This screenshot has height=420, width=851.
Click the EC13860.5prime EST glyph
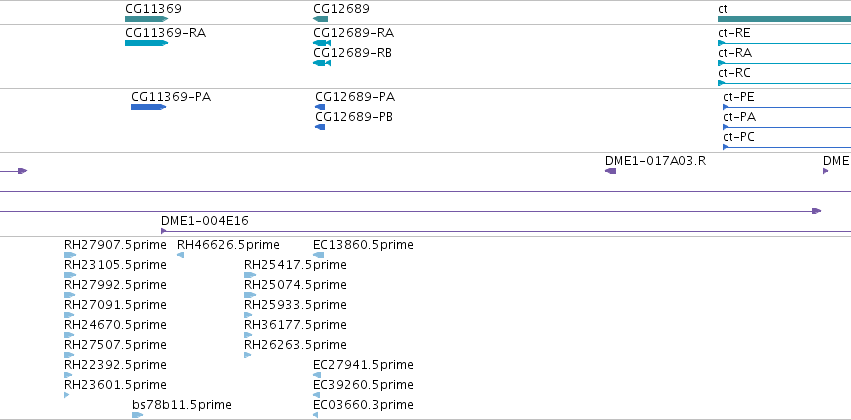319,255
